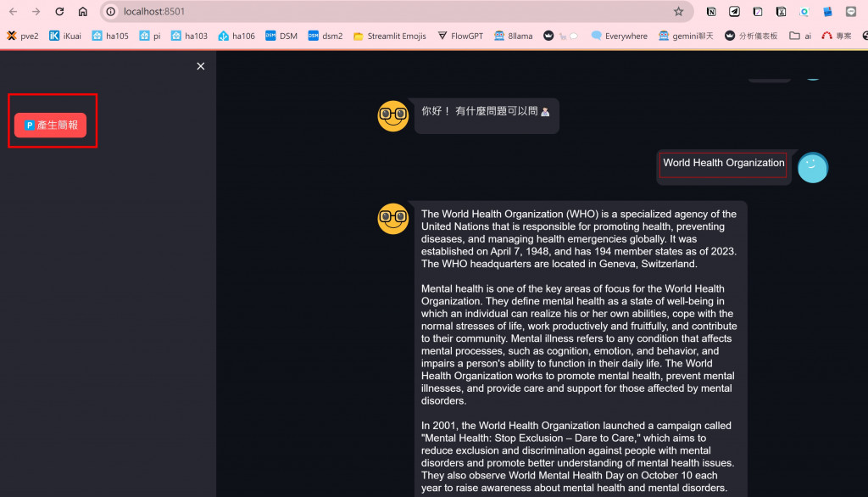Go back to the previous page
868x497 pixels.
click(14, 11)
